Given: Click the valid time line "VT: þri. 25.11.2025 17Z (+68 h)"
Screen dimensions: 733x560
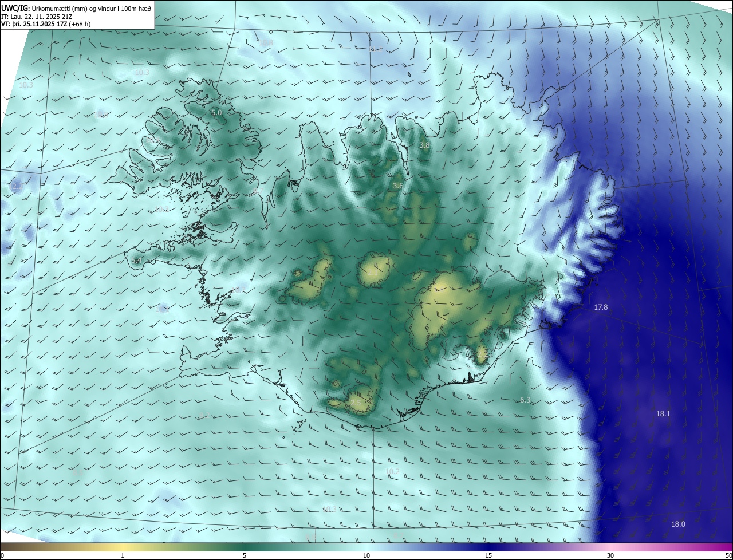Looking at the screenshot, I should pyautogui.click(x=46, y=24).
